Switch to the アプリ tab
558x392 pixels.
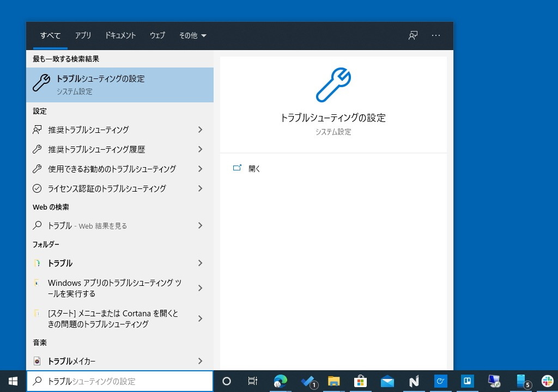coord(83,35)
